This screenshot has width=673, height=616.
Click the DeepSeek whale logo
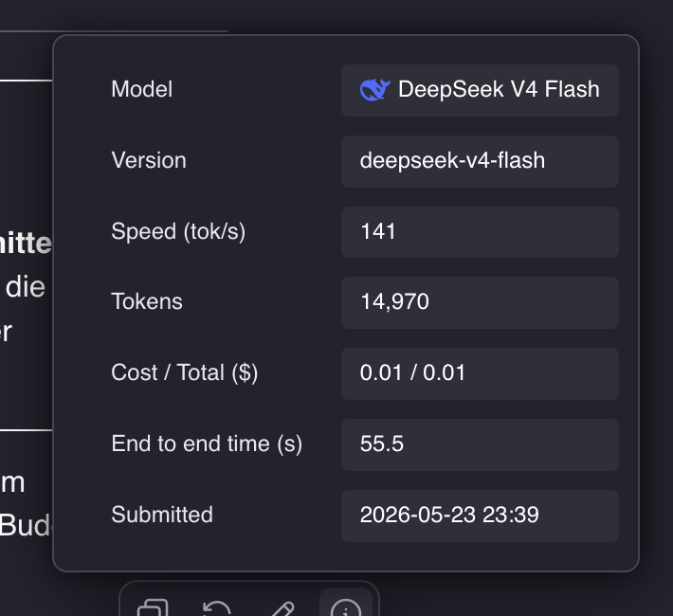pos(374,90)
